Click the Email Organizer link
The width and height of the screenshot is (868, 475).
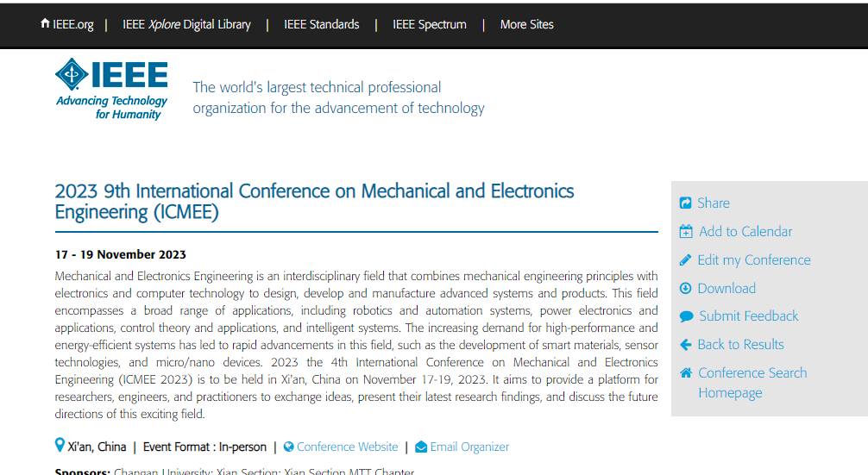469,447
